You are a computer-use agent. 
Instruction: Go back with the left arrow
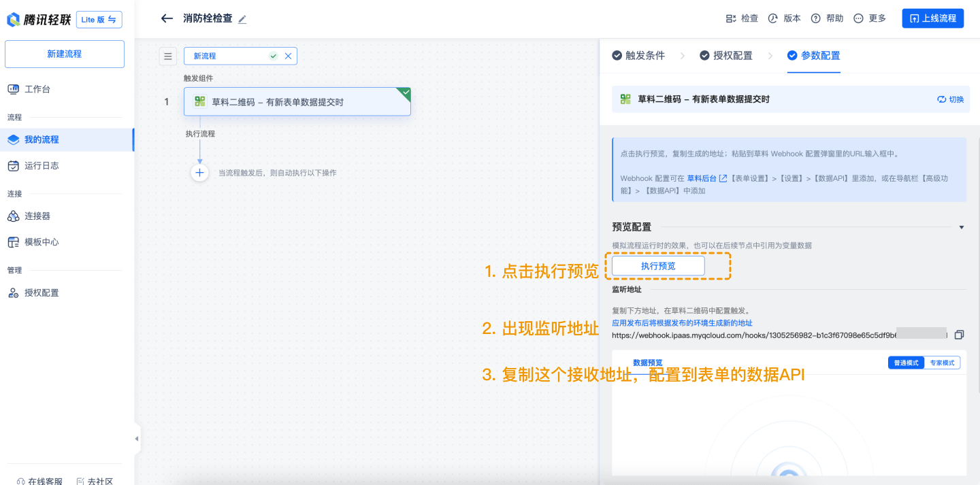pos(167,18)
